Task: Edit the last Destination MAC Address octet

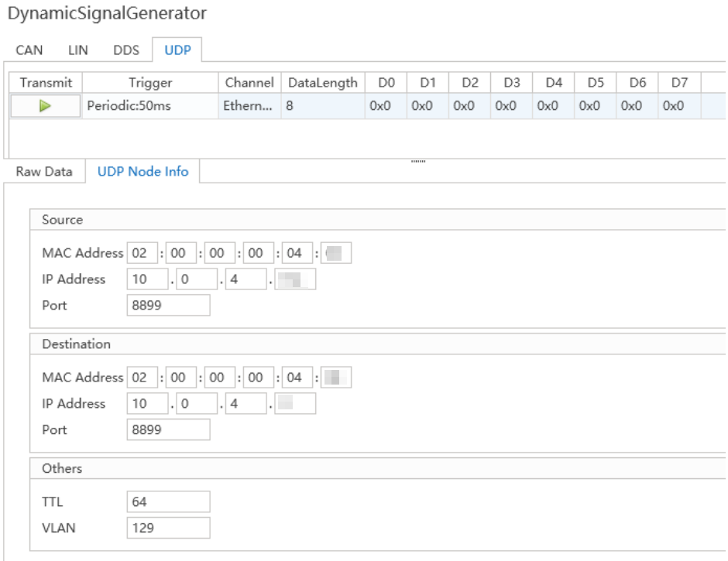Action: click(x=338, y=377)
